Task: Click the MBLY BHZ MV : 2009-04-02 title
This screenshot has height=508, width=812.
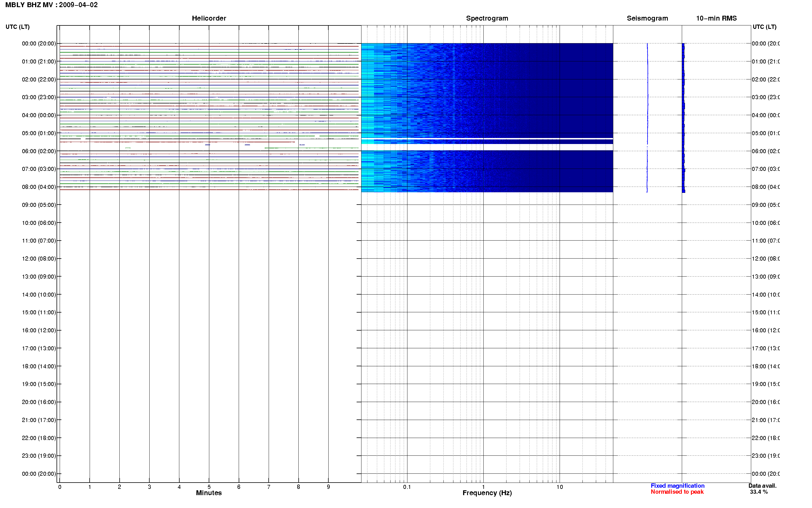Action: (x=51, y=5)
